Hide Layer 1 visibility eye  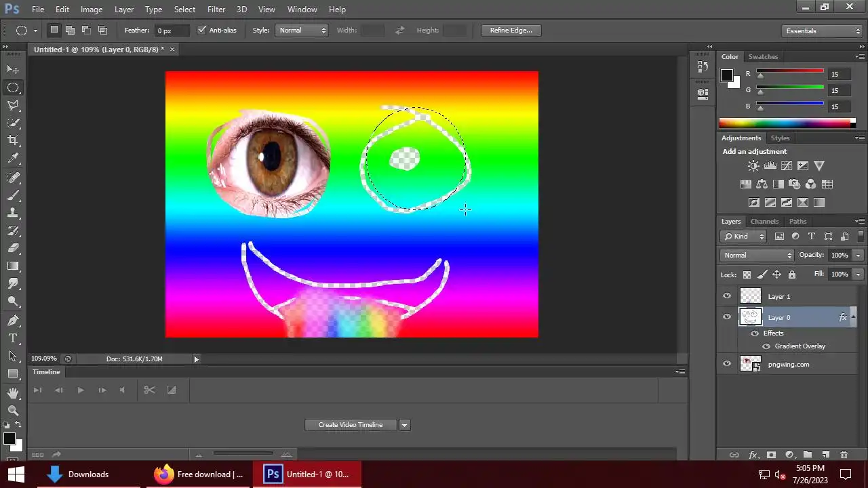727,296
